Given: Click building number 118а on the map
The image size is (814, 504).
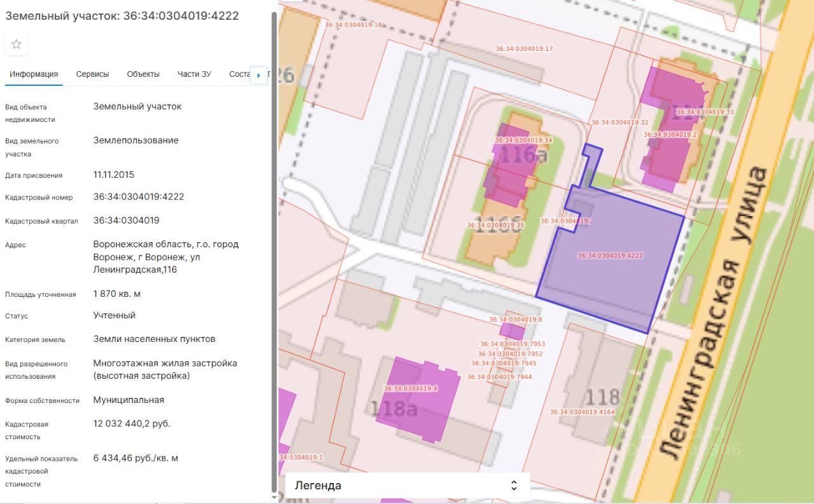Looking at the screenshot, I should pyautogui.click(x=394, y=409).
